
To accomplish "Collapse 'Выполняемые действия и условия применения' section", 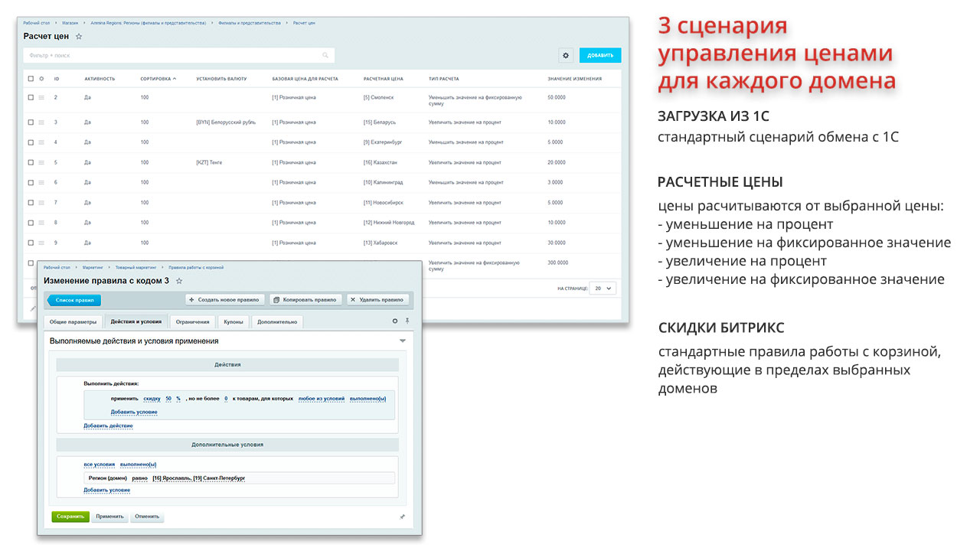I will pyautogui.click(x=403, y=341).
